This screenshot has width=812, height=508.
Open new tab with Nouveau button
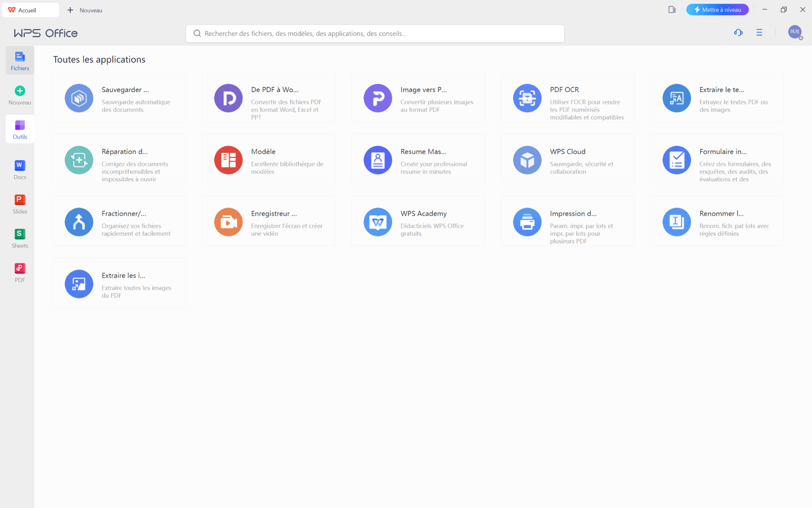pyautogui.click(x=84, y=10)
